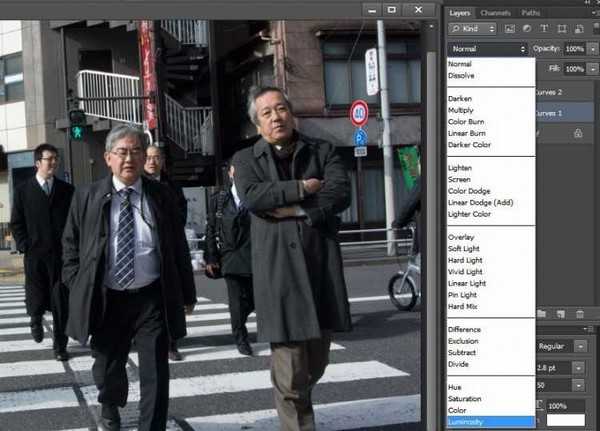Choose highlighted Luminosity blend mode
This screenshot has height=431, width=600.
click(491, 422)
